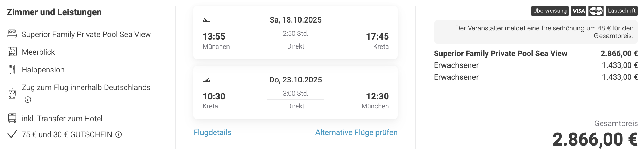Image resolution: width=644 pixels, height=149 pixels.
Task: Open Alternative Flüge prüfen link
Action: pos(356,133)
